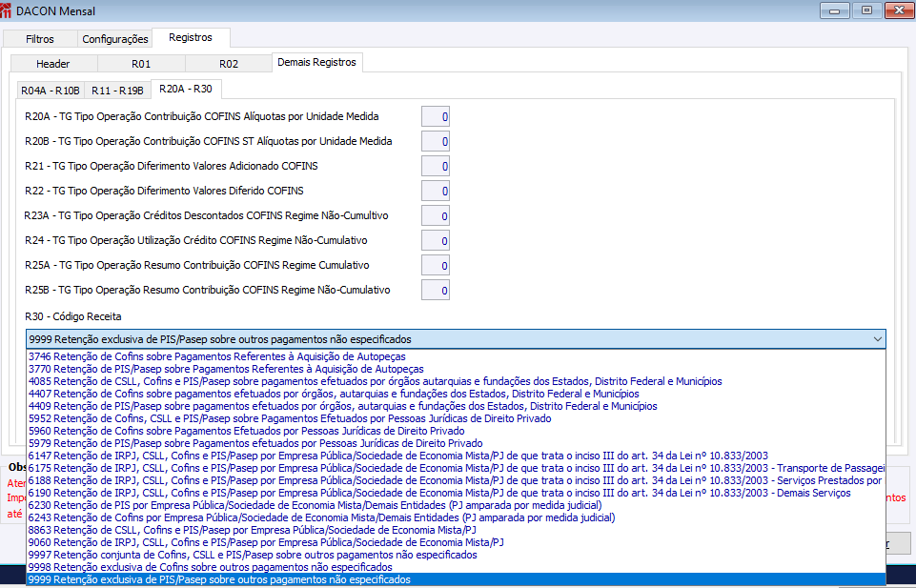
Task: Click the R20A COFINS Alíquotas input field
Action: click(436, 117)
